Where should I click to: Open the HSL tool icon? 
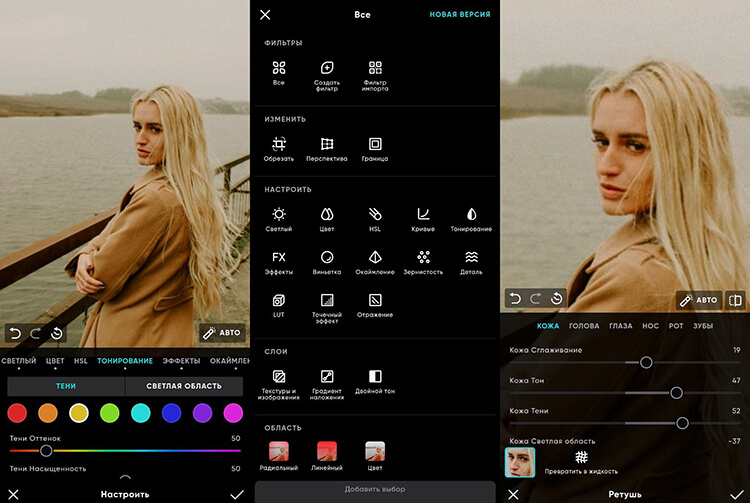(375, 214)
